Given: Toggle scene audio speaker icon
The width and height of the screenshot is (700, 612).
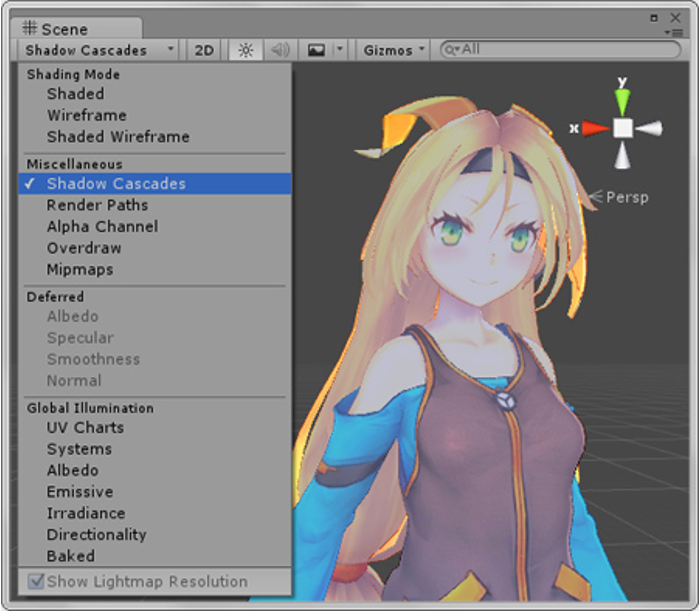Looking at the screenshot, I should tap(280, 50).
